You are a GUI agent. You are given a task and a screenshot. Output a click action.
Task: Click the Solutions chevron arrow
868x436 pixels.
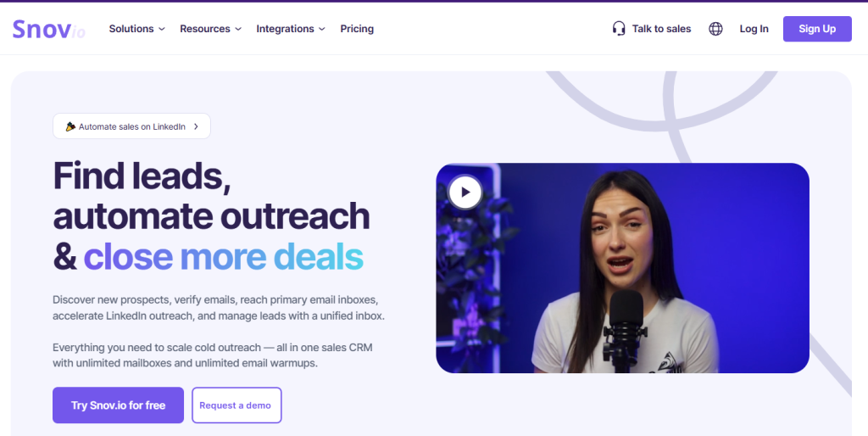tap(162, 29)
